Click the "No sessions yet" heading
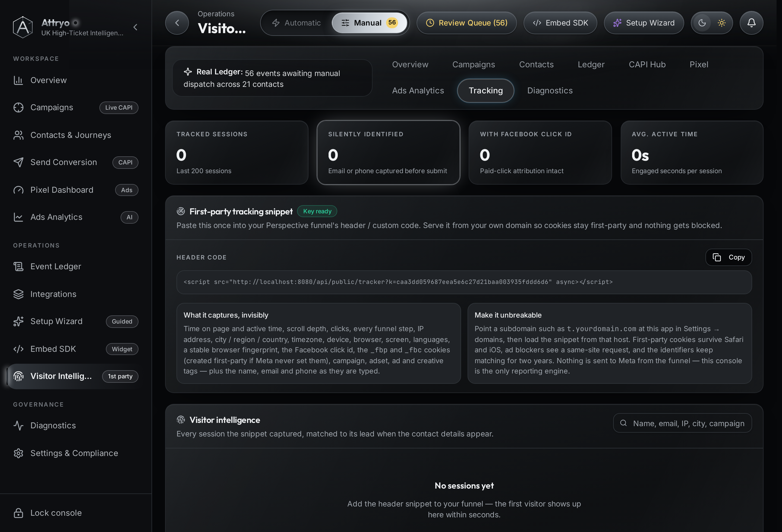Image resolution: width=782 pixels, height=532 pixels. click(x=464, y=486)
